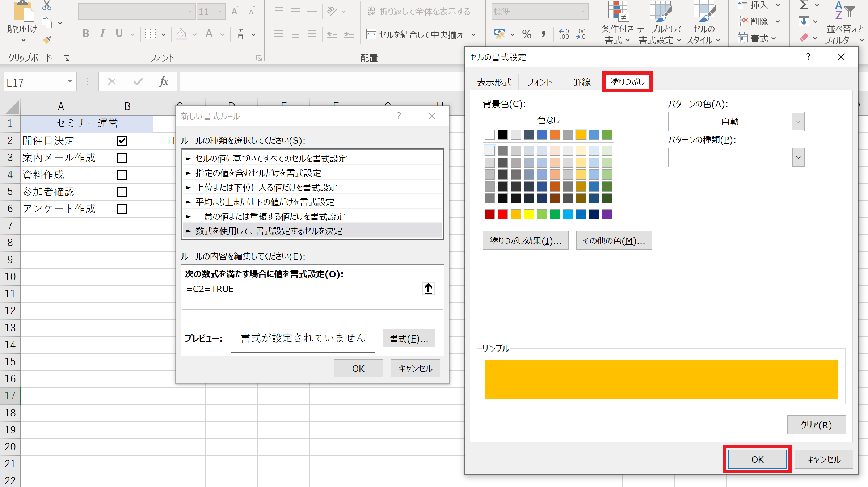The image size is (868, 487).
Task: Click the formula field containing =C2=TRUE
Action: pyautogui.click(x=303, y=289)
